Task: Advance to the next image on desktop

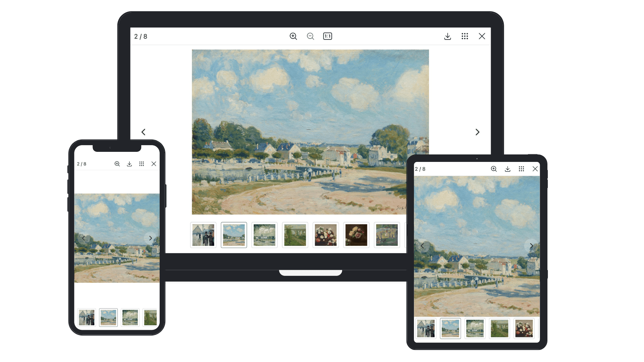Action: (477, 132)
